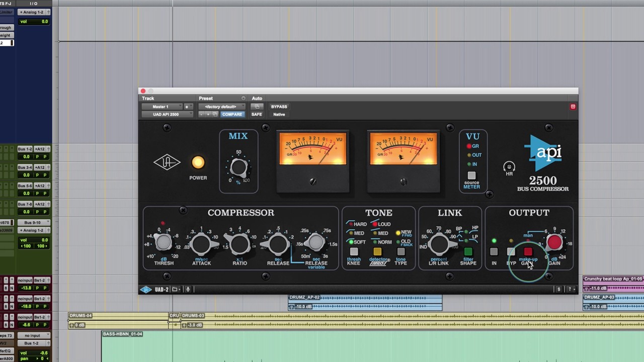Toggle the COMPARE button
The image size is (644, 362).
[232, 115]
